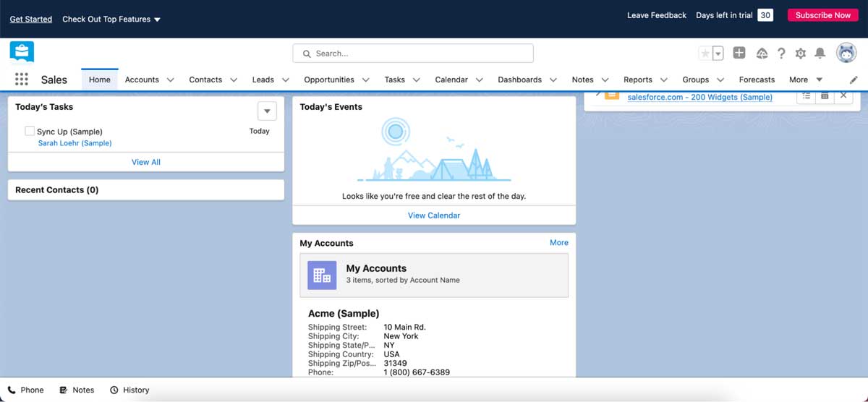
Task: Open Today's Tasks filter dropdown
Action: coord(267,111)
